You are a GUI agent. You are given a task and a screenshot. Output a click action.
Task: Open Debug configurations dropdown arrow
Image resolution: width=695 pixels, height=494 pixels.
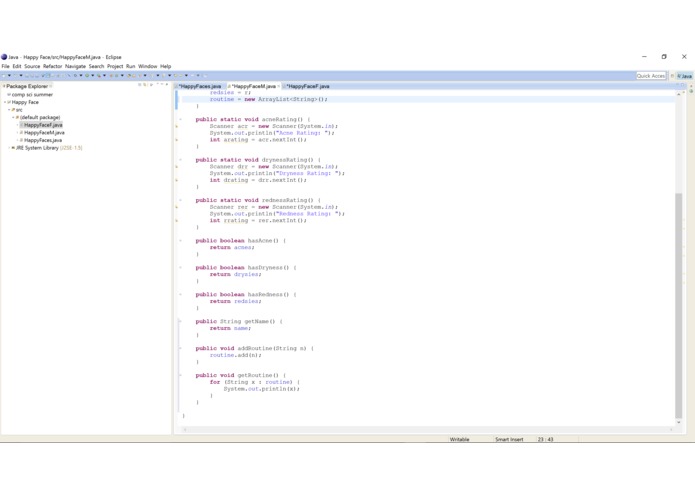coord(81,75)
